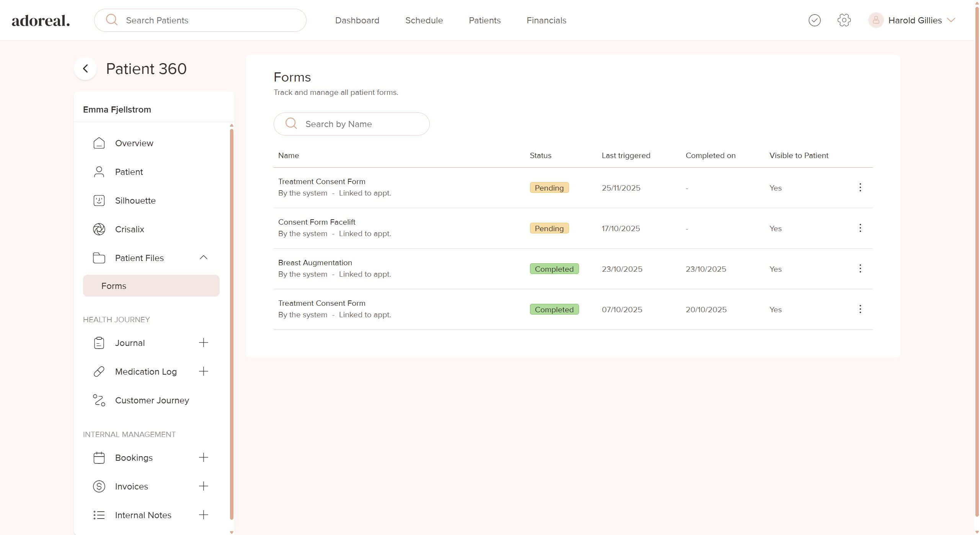Open the tasks checkmark icon in header

pos(814,20)
